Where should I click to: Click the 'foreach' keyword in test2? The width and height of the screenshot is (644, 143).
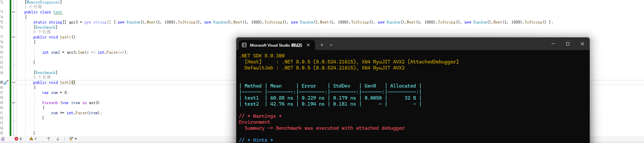[x=50, y=103]
